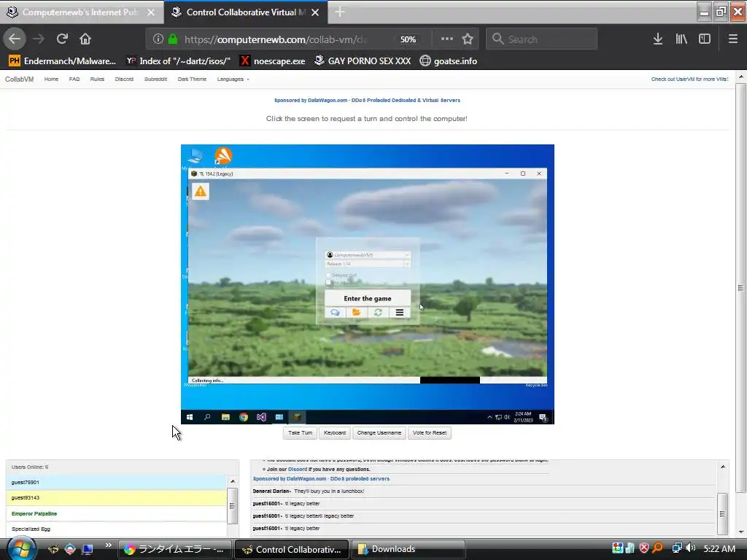
Task: Expand the Languages dropdown
Action: (x=233, y=79)
